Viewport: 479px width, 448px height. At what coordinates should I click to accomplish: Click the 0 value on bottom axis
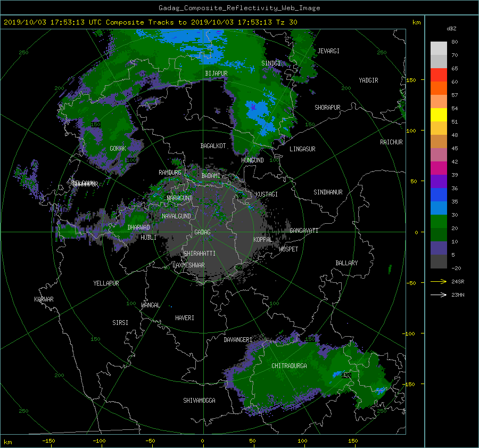click(x=202, y=441)
